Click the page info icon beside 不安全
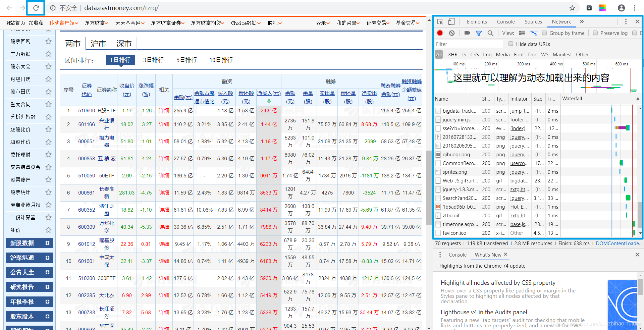644x330 pixels. (x=53, y=8)
